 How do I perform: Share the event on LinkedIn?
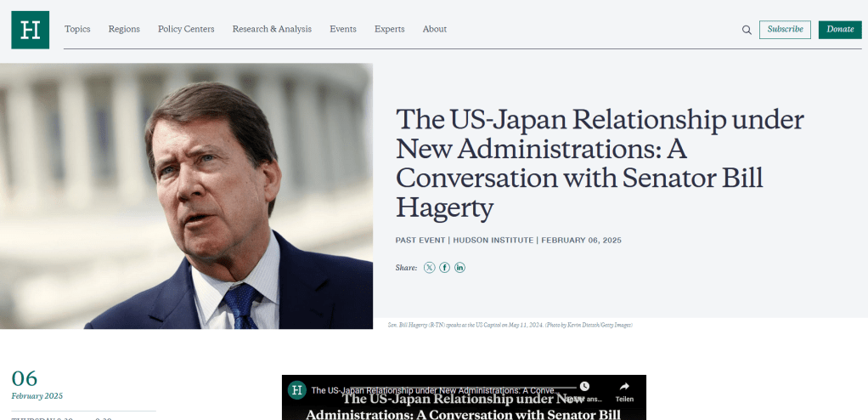(460, 268)
